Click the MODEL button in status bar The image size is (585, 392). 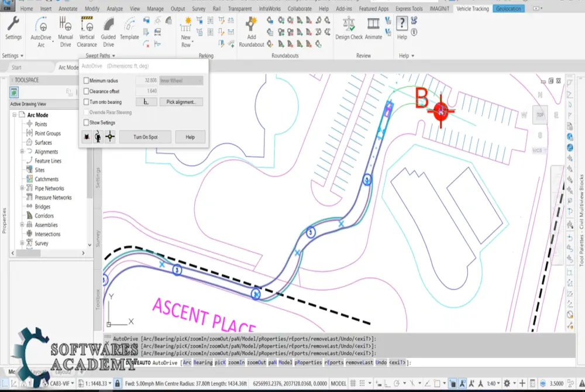click(338, 383)
